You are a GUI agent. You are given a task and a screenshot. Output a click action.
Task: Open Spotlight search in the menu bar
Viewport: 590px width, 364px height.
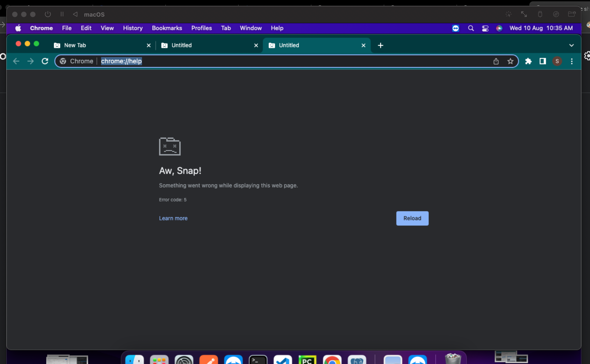point(471,28)
